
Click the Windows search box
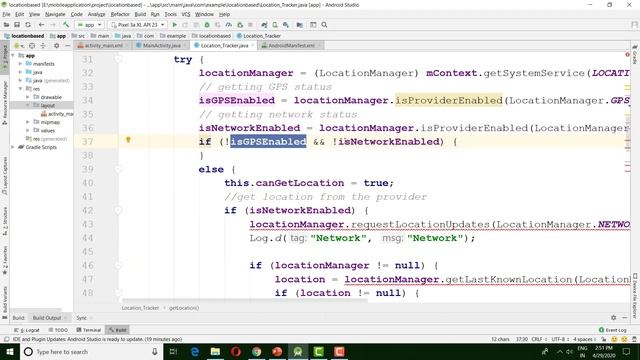[91, 351]
